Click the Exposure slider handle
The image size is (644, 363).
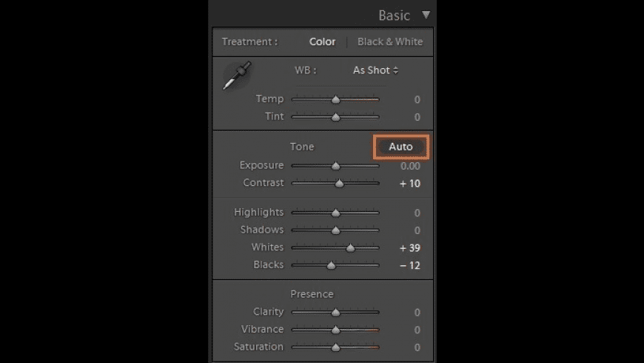click(335, 166)
